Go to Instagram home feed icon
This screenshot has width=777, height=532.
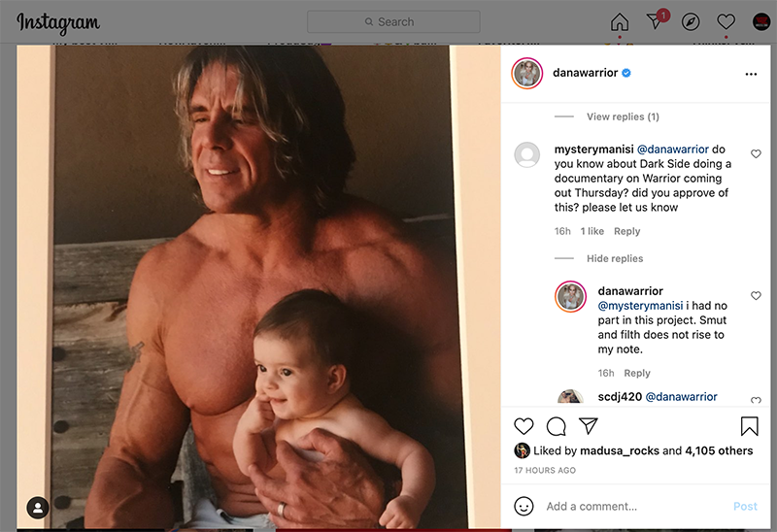pos(620,21)
